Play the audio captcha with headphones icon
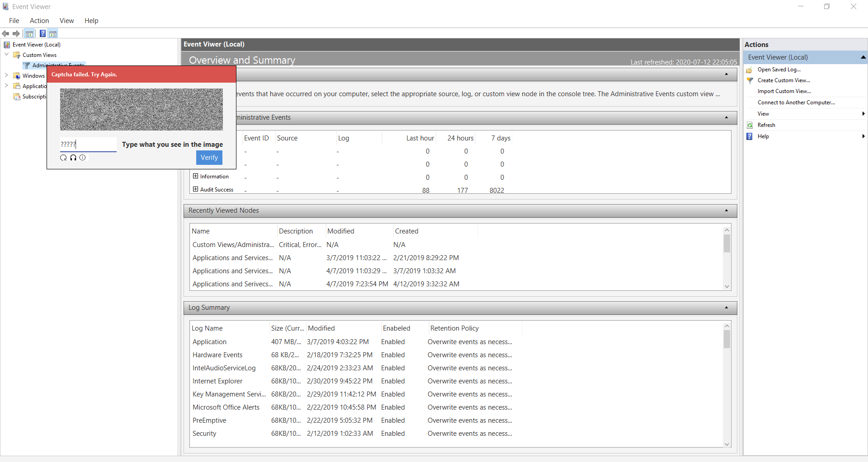The height and width of the screenshot is (462, 868). click(73, 158)
